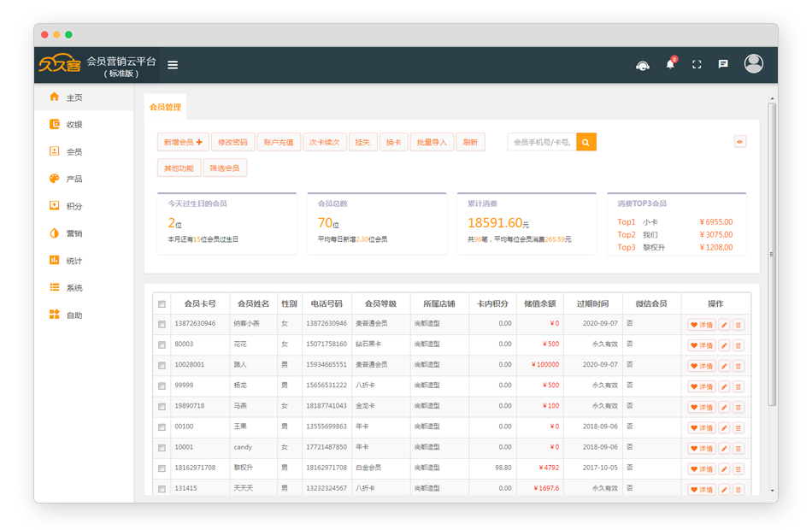This screenshot has width=812, height=530.
Task: Open 会员 in the left sidebar
Action: tap(74, 152)
